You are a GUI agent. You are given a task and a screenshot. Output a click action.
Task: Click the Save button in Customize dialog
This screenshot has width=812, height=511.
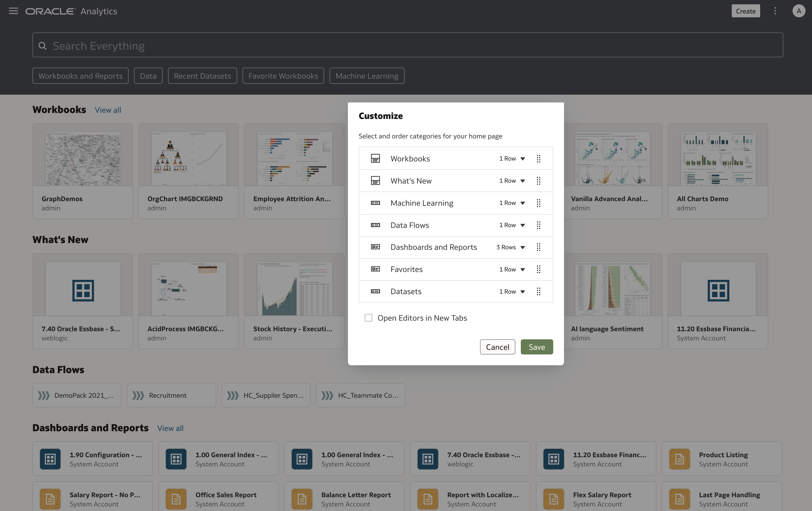(x=536, y=347)
